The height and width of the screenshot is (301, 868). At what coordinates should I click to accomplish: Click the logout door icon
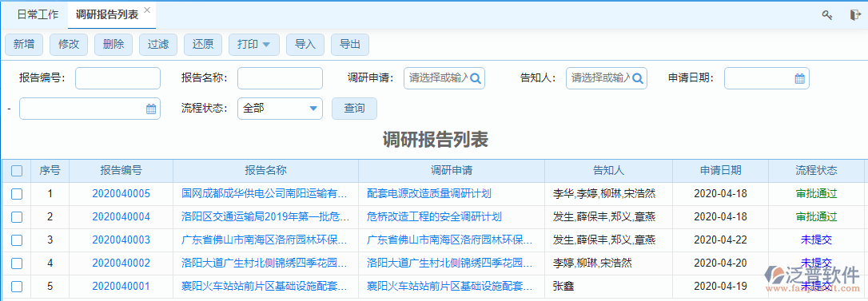[x=854, y=15]
